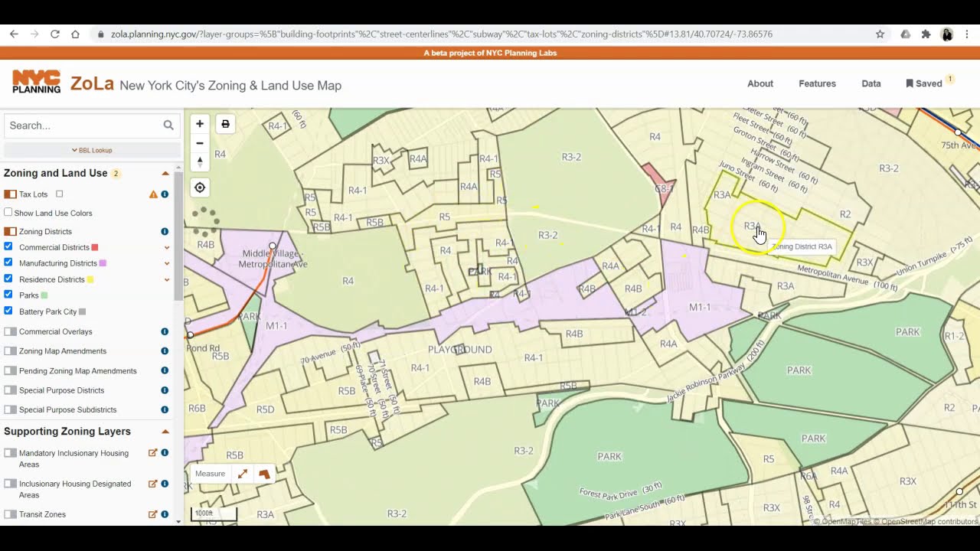Reload the browser page
980x551 pixels.
(x=55, y=34)
